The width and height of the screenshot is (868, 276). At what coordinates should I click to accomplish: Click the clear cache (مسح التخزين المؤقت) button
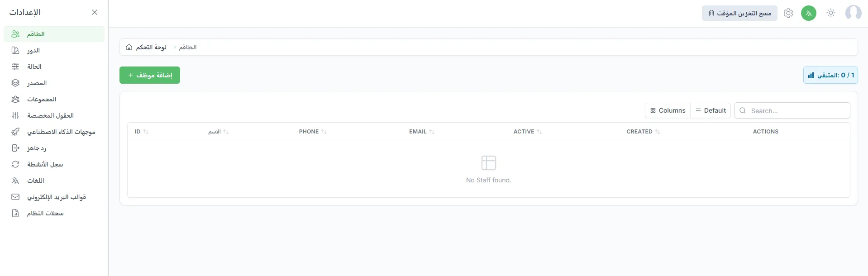coord(739,13)
